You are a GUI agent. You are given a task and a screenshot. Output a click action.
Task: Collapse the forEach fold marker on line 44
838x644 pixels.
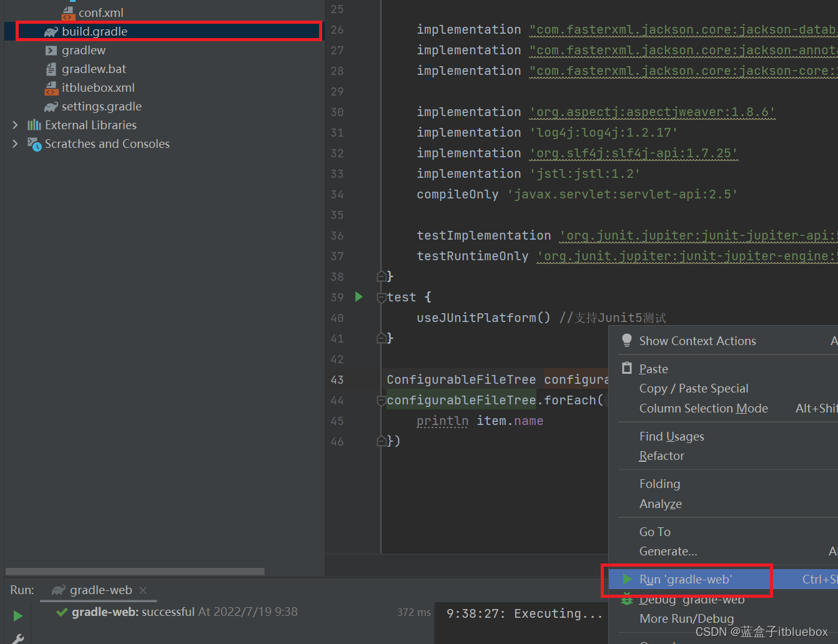[381, 401]
